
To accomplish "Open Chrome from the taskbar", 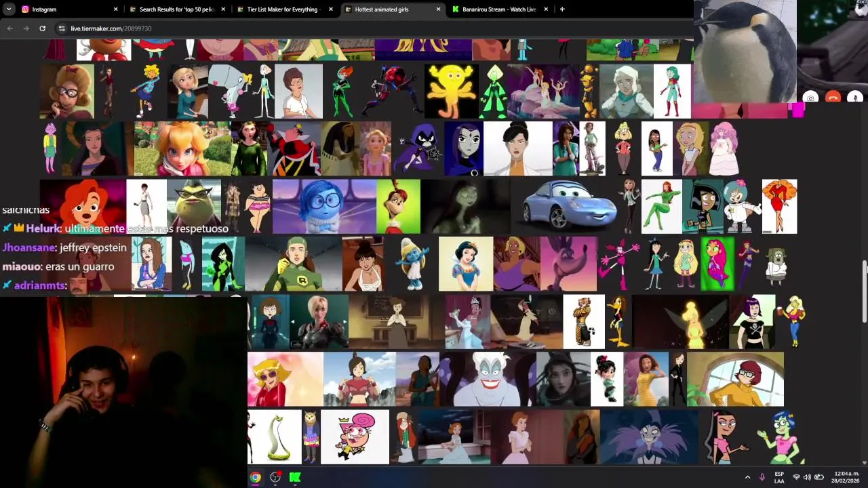I will (x=255, y=477).
